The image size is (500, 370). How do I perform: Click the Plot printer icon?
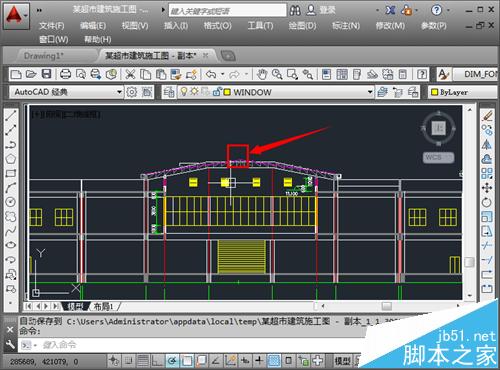pyautogui.click(x=65, y=74)
